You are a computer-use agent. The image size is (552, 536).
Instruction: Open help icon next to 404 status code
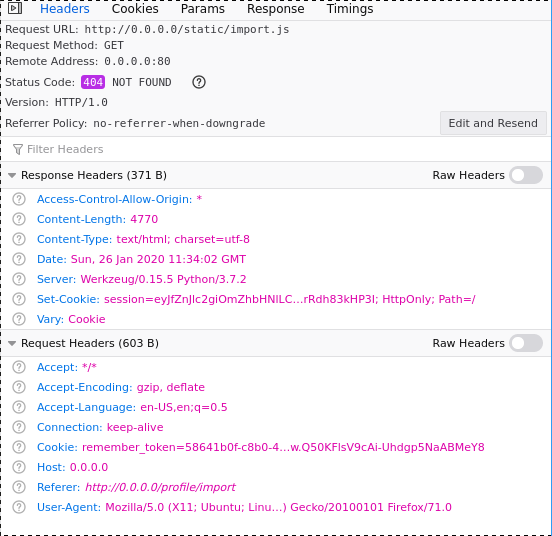point(199,82)
